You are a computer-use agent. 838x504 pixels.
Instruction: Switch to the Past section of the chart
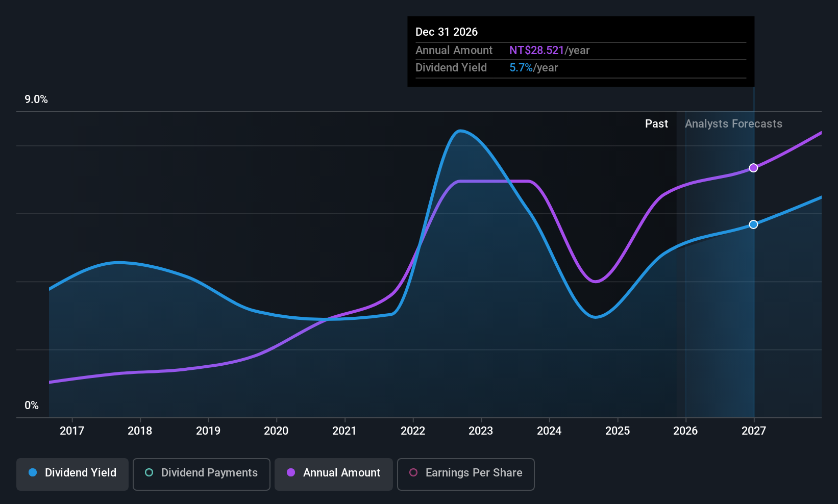tap(657, 123)
